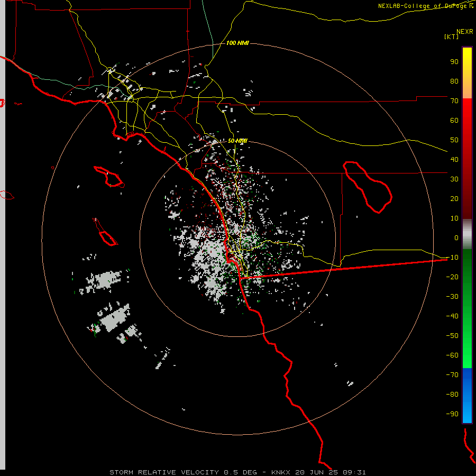
Task: Click the 30 value on velocity scale
Action: [x=454, y=179]
